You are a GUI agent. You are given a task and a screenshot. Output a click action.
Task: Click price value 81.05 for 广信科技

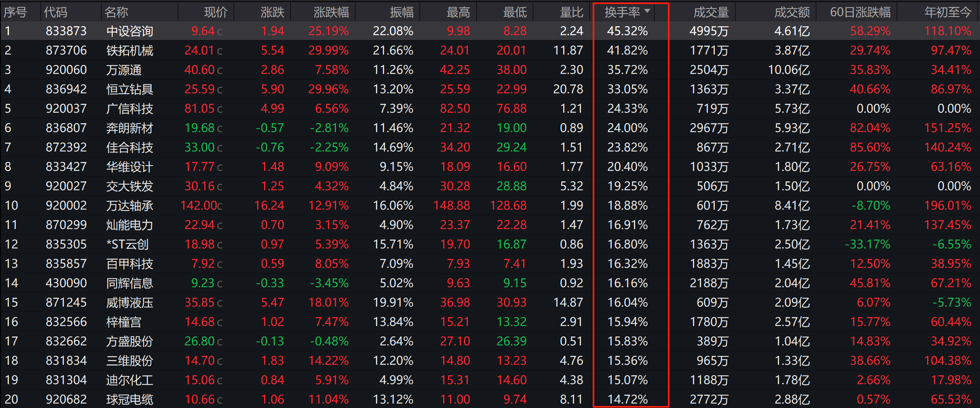pos(200,109)
